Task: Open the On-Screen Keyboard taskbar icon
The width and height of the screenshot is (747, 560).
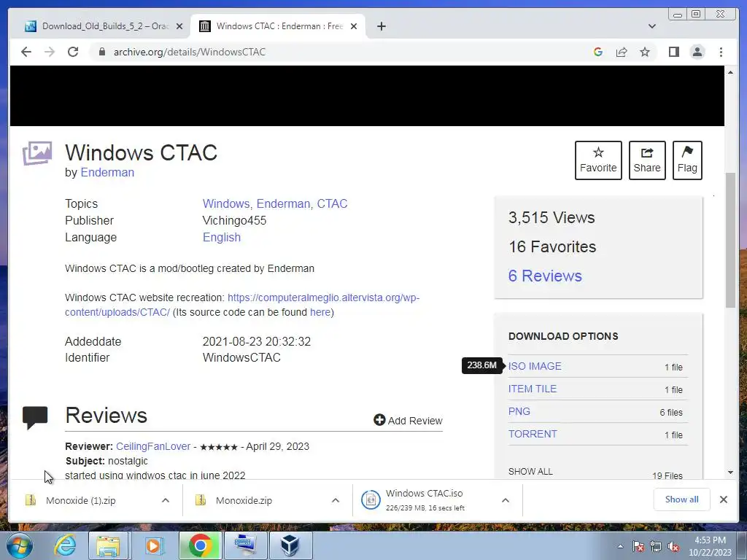Action: tap(245, 545)
